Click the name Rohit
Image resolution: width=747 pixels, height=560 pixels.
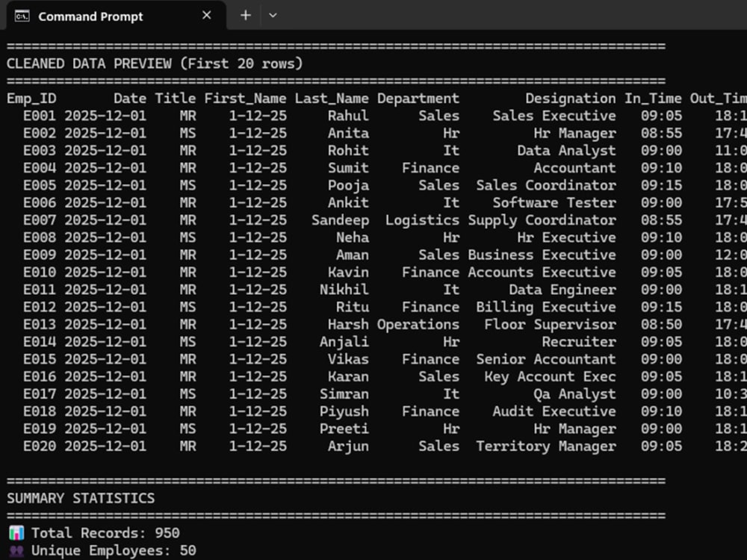(x=348, y=151)
